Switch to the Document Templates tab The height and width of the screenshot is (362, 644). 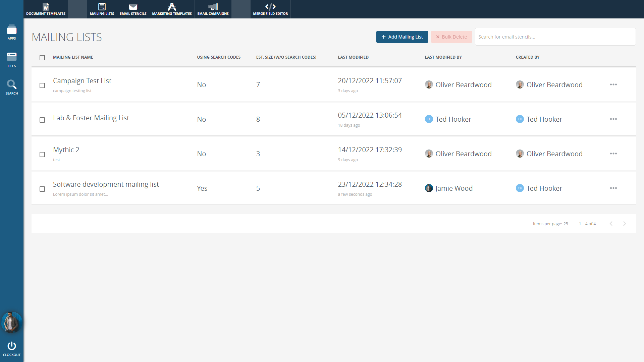[x=46, y=9]
